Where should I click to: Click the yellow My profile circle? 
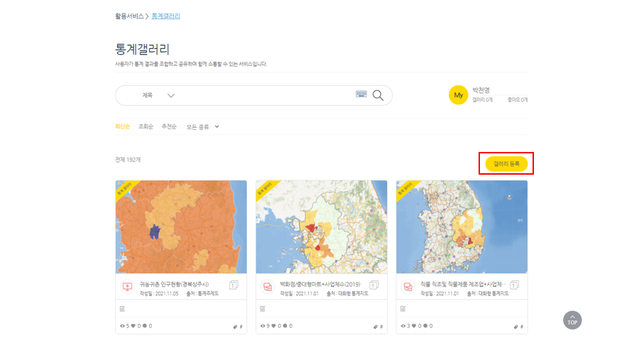click(x=459, y=95)
